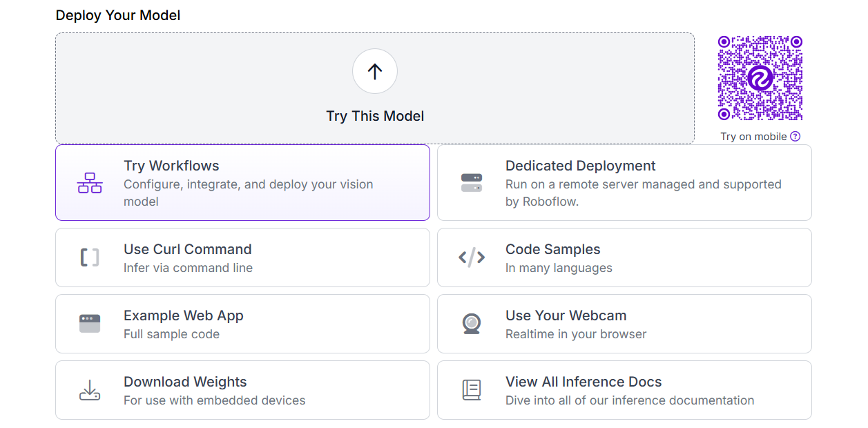
Task: Select the Dedicated Deployment option
Action: coord(580,166)
